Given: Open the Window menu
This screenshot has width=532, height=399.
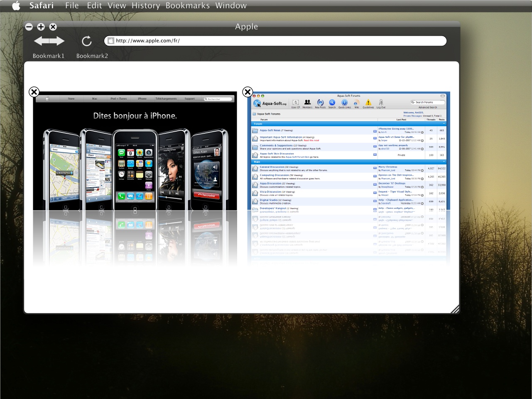Looking at the screenshot, I should (231, 5).
